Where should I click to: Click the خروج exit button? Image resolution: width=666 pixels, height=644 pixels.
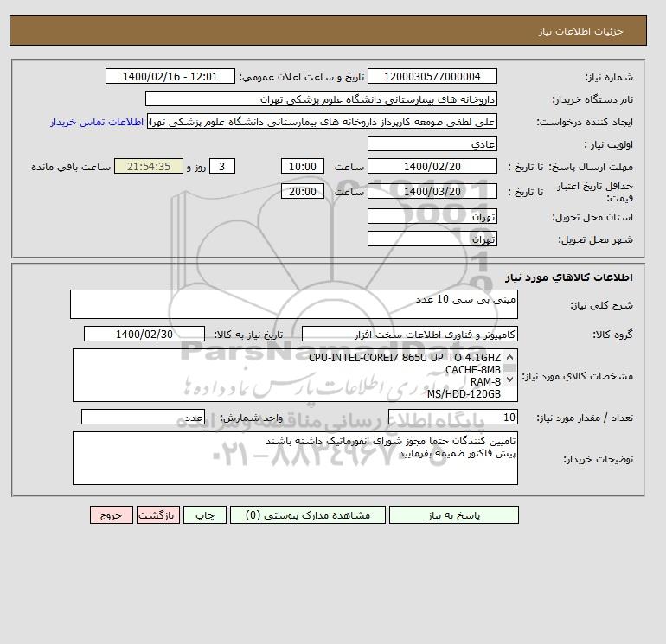[112, 514]
